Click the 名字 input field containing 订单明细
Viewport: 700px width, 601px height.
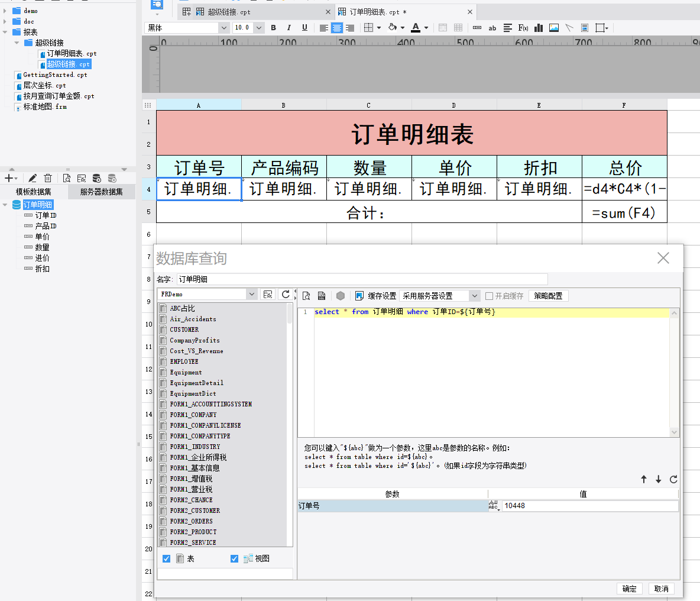pyautogui.click(x=362, y=279)
